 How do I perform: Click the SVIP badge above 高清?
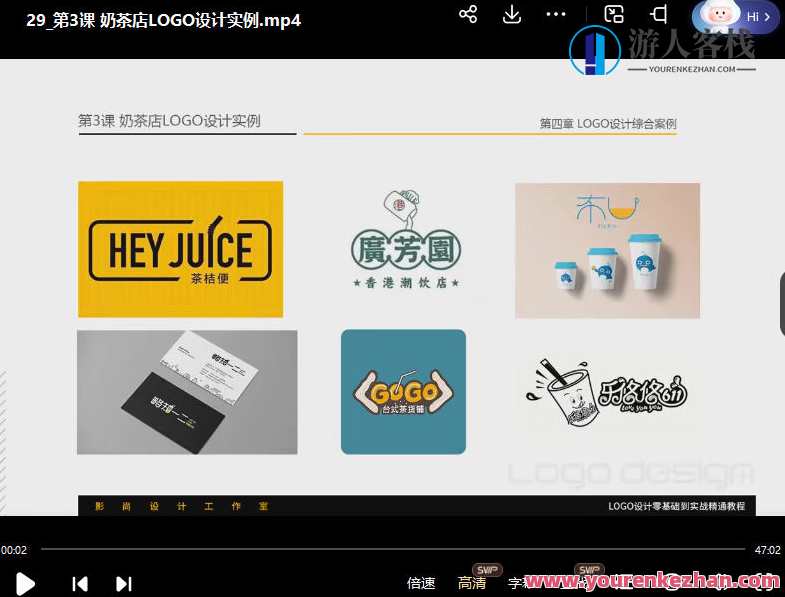(487, 569)
